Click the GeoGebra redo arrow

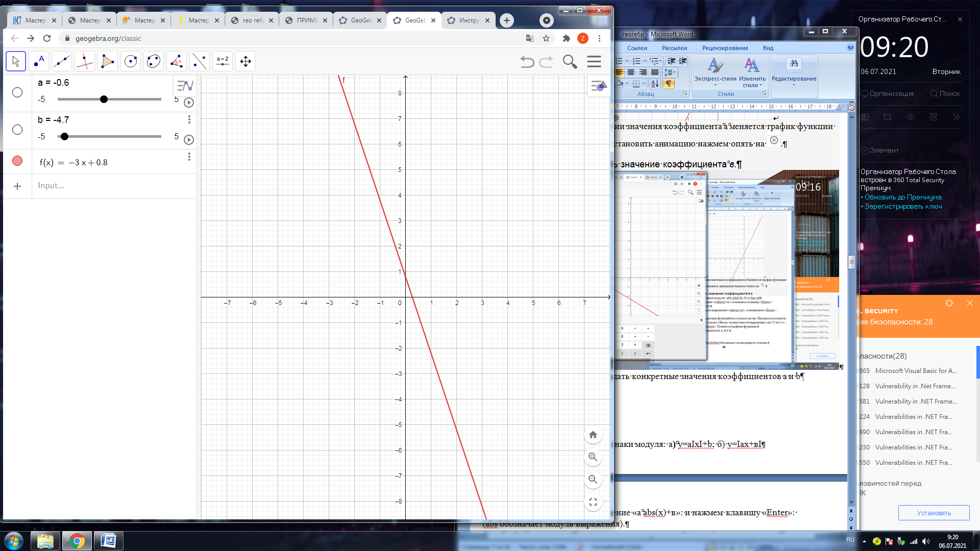pyautogui.click(x=546, y=62)
